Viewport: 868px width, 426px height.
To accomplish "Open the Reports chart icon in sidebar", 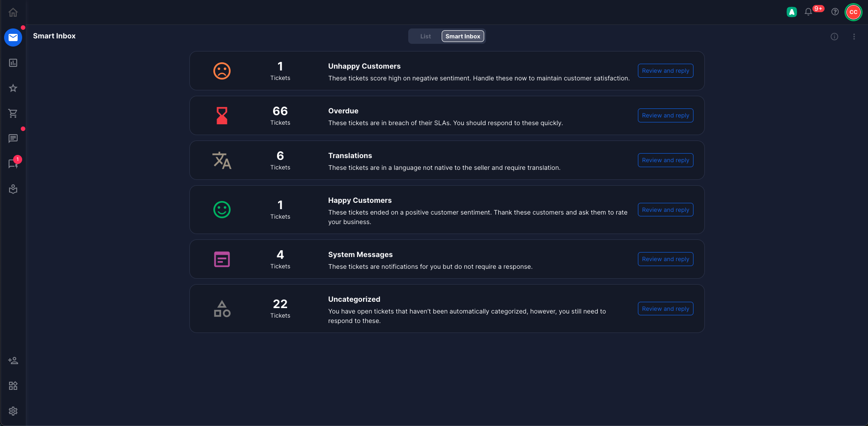I will pos(13,63).
